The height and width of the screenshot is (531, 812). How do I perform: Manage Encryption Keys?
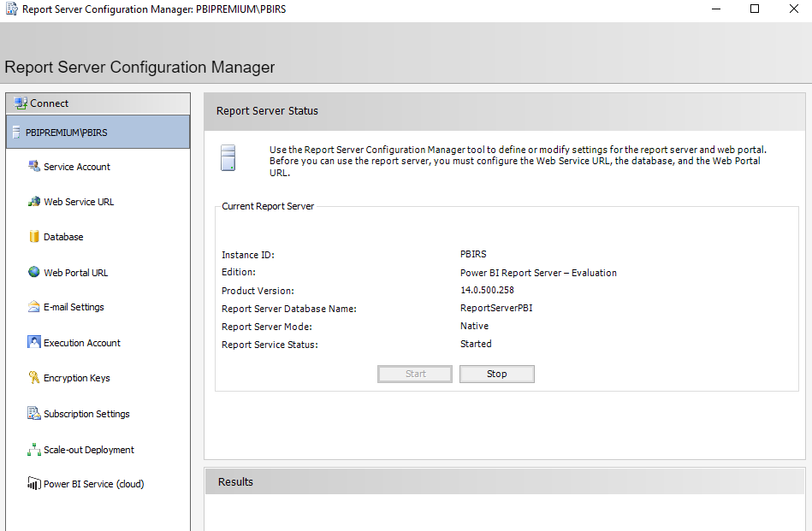click(76, 377)
